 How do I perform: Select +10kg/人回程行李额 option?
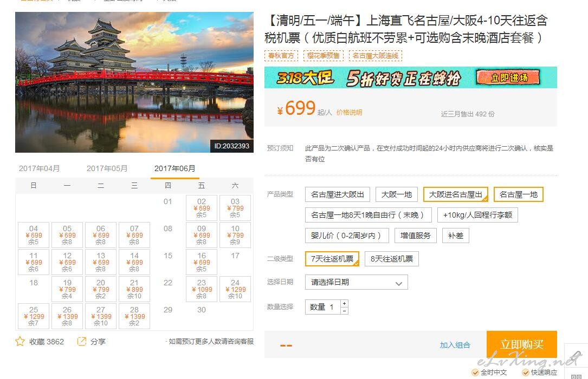click(477, 215)
